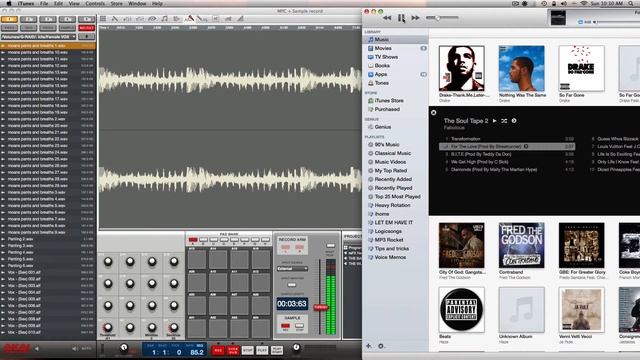
Task: Click the iTunes track progress bar
Action: tap(618, 22)
